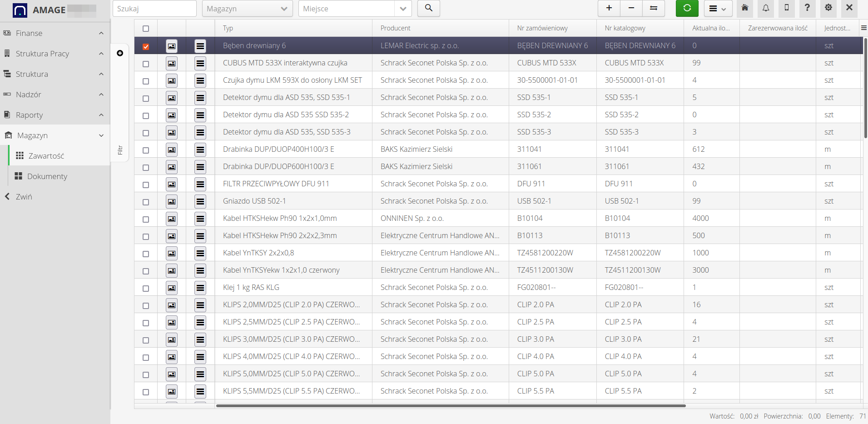Open help using the question mark icon
This screenshot has height=424, width=868.
(808, 8)
